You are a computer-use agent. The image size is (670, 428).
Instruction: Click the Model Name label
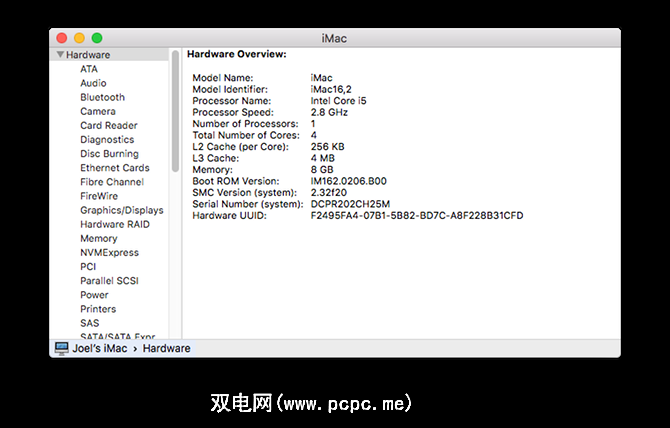(x=223, y=78)
